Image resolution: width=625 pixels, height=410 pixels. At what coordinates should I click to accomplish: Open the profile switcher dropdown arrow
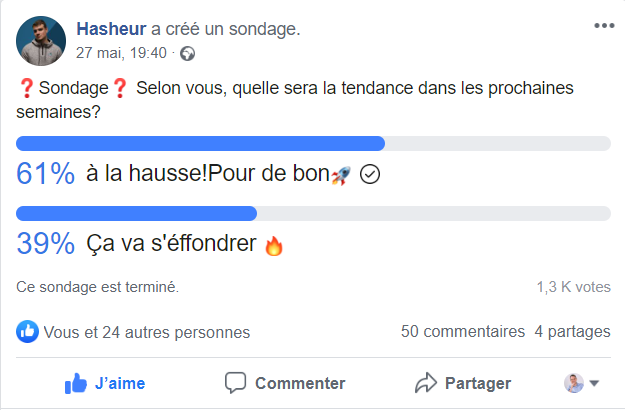coord(594,383)
